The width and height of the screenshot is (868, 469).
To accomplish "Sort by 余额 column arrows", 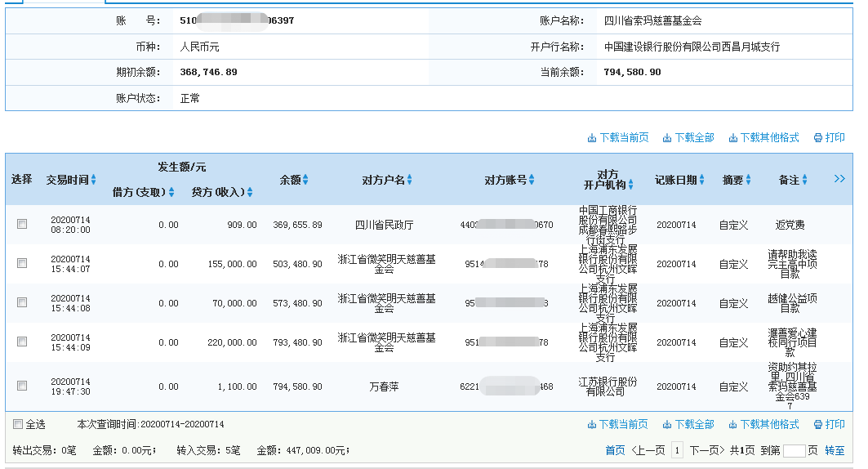I will [305, 180].
